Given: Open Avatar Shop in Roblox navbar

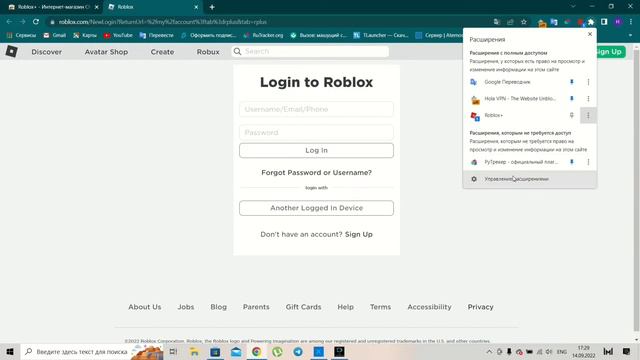Looking at the screenshot, I should [x=106, y=52].
